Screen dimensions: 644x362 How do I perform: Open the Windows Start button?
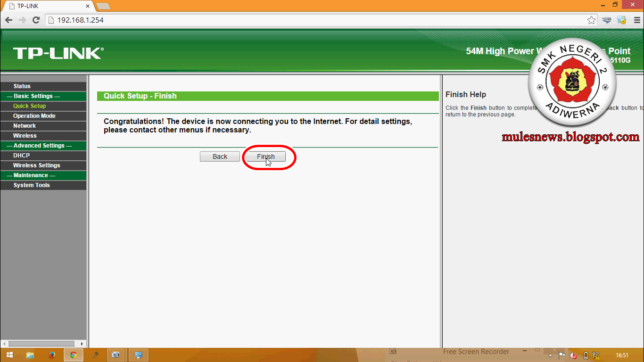(x=9, y=355)
